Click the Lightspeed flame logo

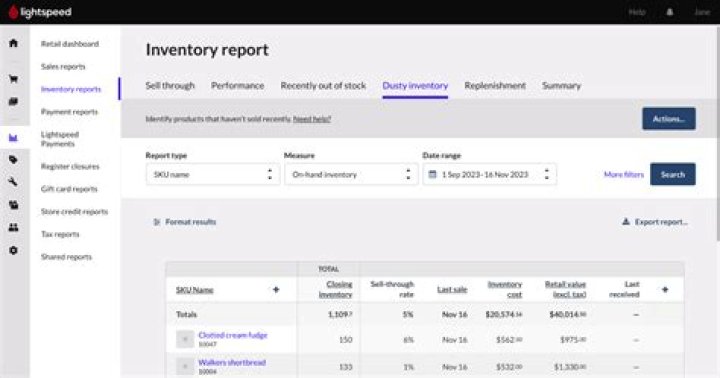coord(14,12)
